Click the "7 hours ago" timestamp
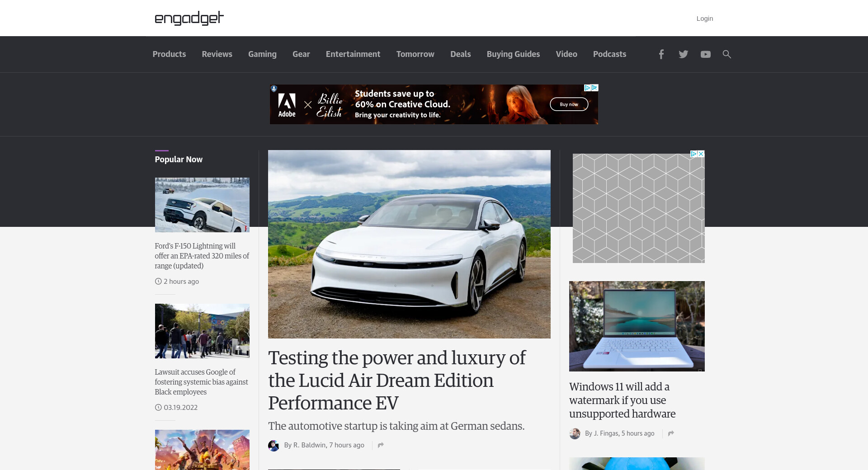 pos(347,445)
